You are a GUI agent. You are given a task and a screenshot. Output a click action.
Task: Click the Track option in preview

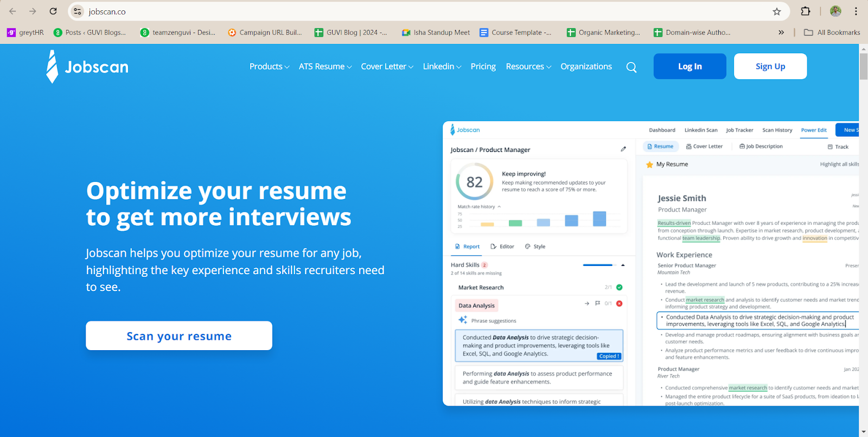click(x=838, y=147)
